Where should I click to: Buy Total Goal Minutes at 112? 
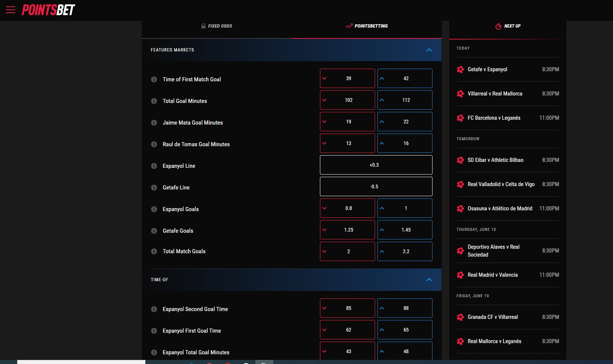click(405, 100)
